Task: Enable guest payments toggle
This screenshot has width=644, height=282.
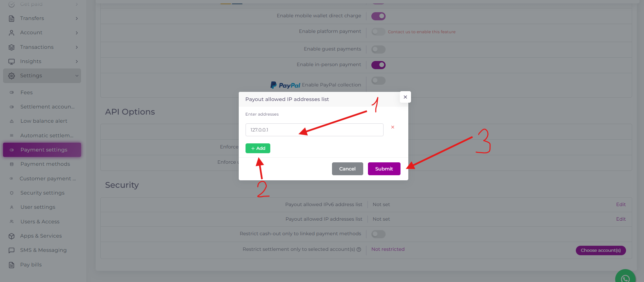Action: (378, 49)
